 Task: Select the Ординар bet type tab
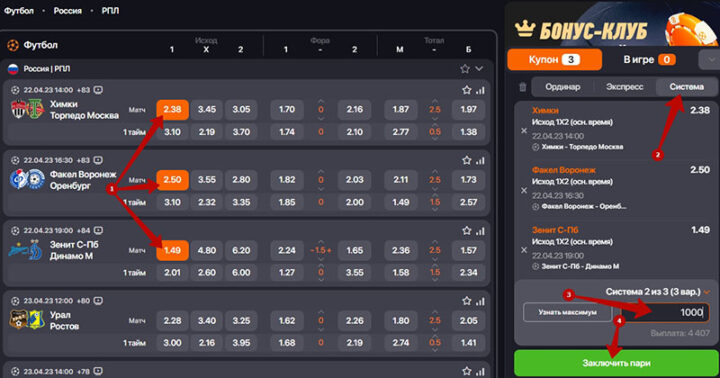[x=562, y=87]
